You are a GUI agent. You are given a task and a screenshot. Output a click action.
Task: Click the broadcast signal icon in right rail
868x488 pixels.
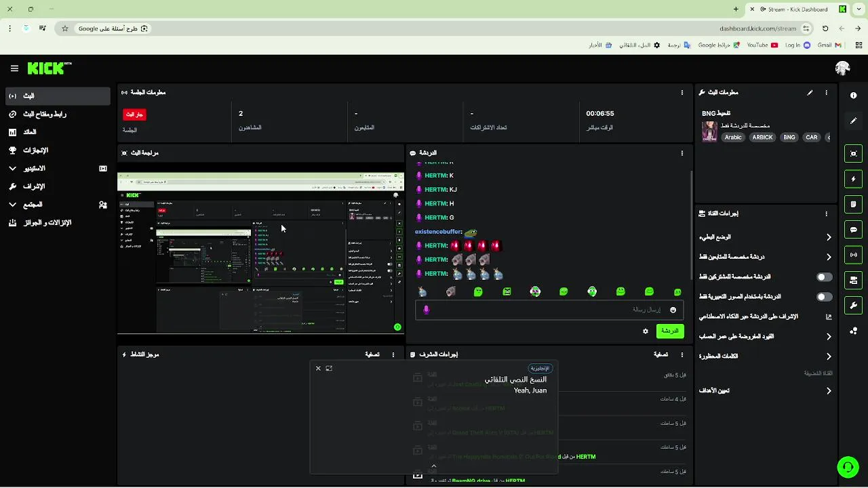pyautogui.click(x=853, y=255)
